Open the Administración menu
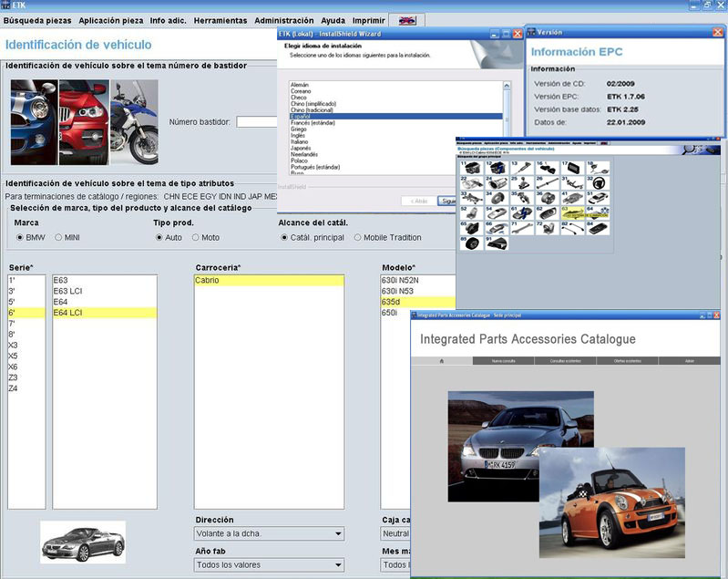The width and height of the screenshot is (728, 579). 284,20
